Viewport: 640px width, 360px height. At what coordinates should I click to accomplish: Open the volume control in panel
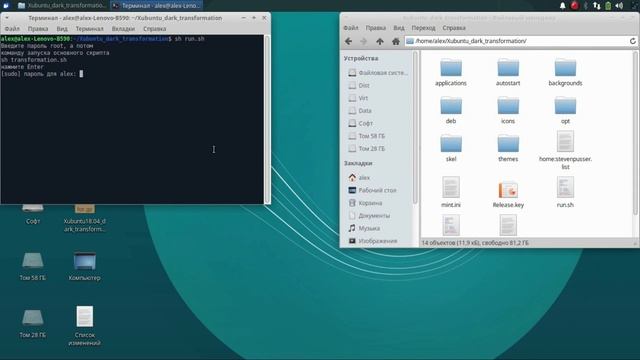pyautogui.click(x=619, y=6)
